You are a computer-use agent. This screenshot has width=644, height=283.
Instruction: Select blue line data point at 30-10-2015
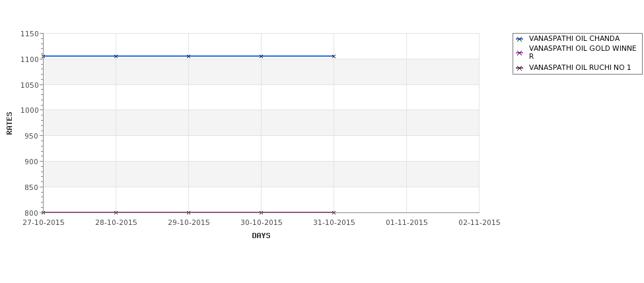point(261,56)
